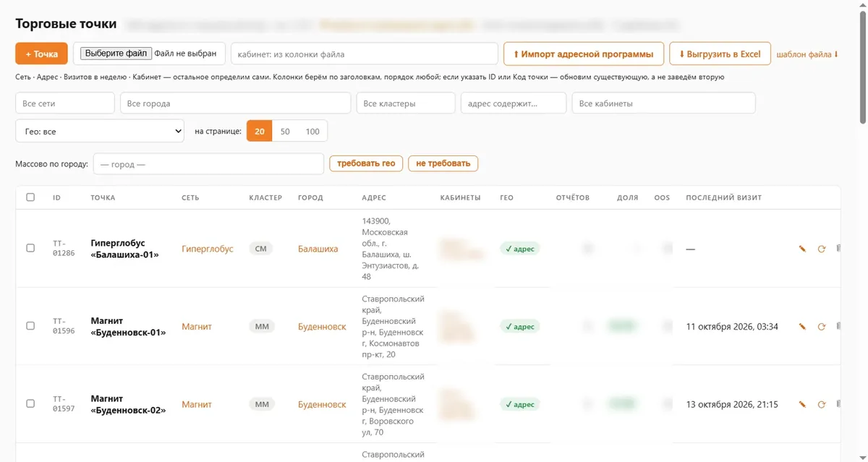Edit the Гиперглобус «Балашиха-01» row with pencil icon
Image resolution: width=868 pixels, height=462 pixels.
(x=802, y=249)
